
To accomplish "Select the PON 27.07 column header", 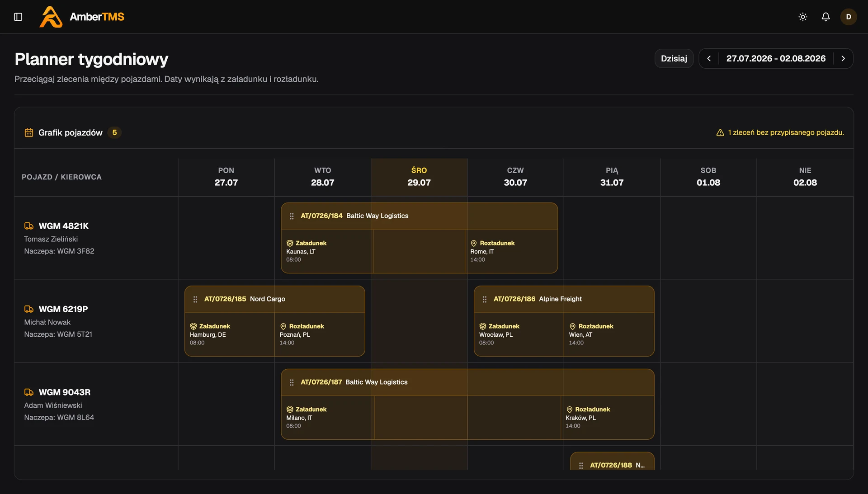I will click(226, 177).
